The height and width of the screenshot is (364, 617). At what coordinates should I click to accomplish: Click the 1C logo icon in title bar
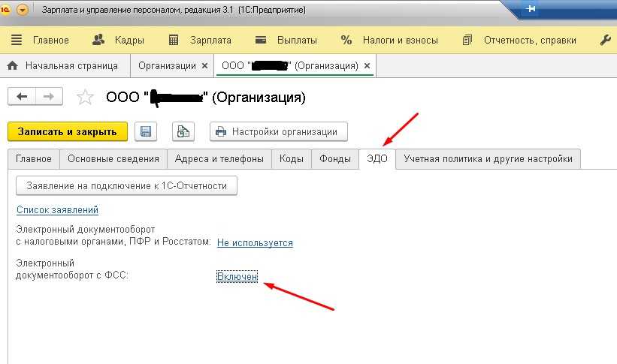(x=5, y=10)
